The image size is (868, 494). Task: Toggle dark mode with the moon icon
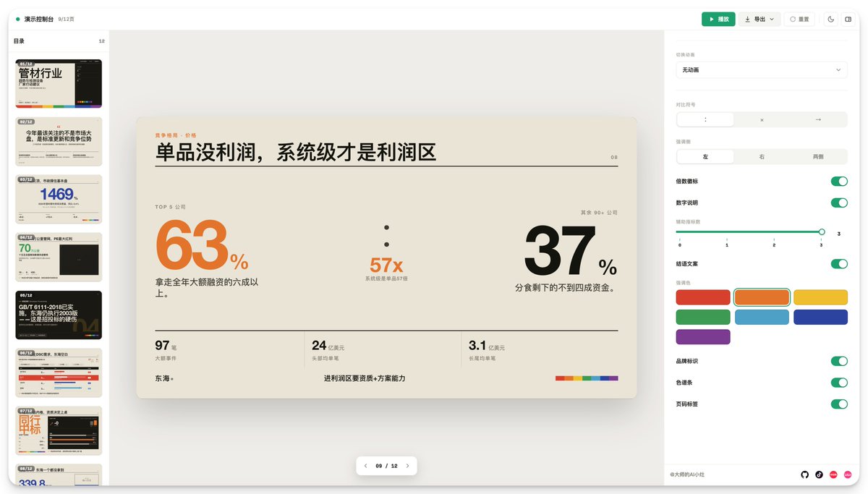pyautogui.click(x=830, y=20)
